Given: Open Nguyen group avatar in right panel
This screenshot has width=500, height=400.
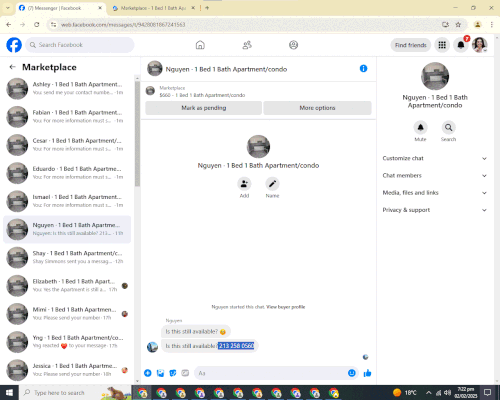Looking at the screenshot, I should 435,76.
